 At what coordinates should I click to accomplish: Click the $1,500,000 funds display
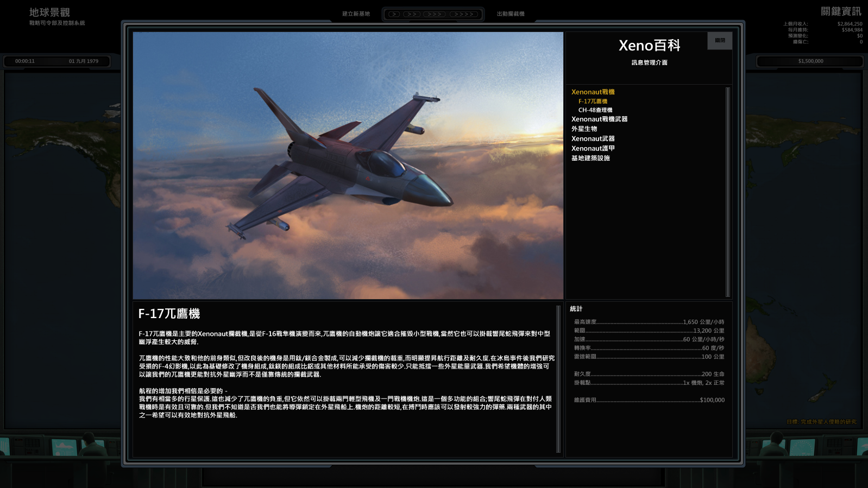click(x=810, y=61)
